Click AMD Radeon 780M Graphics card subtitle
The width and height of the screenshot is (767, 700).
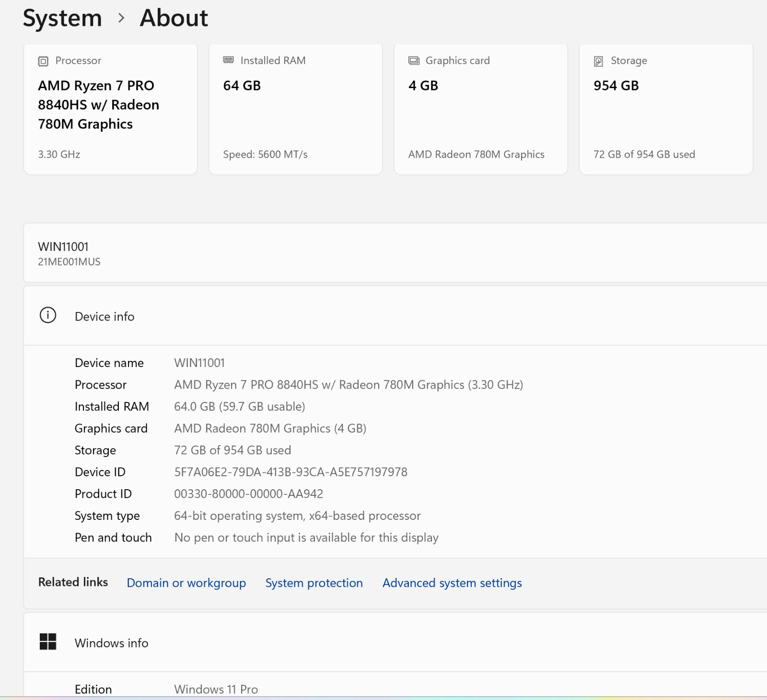click(x=476, y=154)
